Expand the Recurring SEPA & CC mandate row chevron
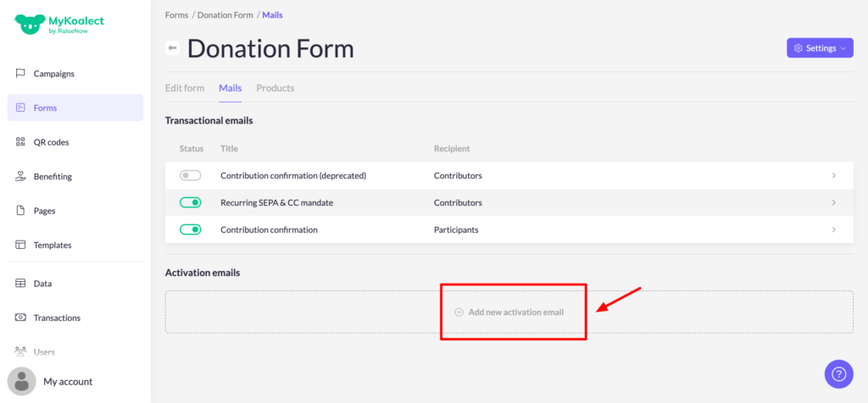Screen dimensions: 868x403 pyautogui.click(x=834, y=202)
